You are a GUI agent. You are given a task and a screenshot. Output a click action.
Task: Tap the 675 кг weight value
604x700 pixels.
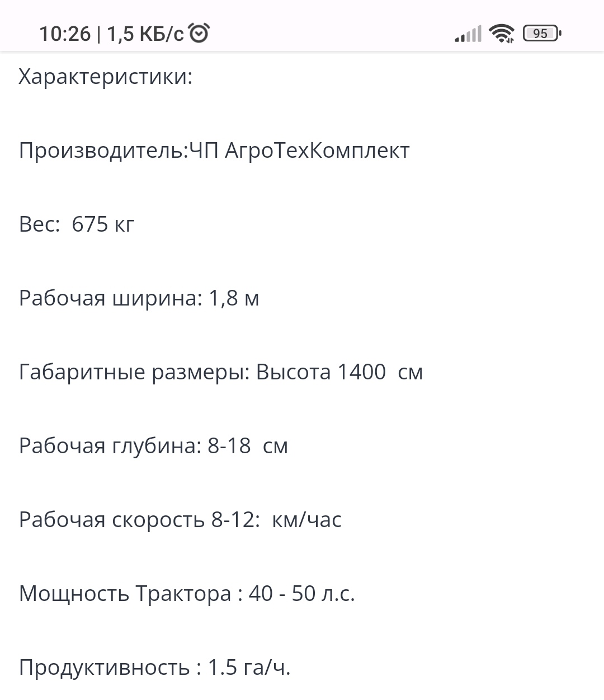(x=103, y=224)
